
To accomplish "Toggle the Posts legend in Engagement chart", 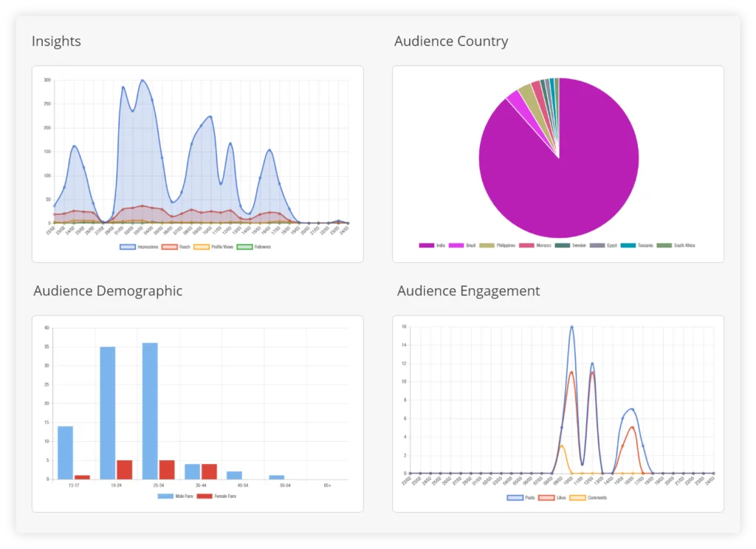I will (x=520, y=498).
